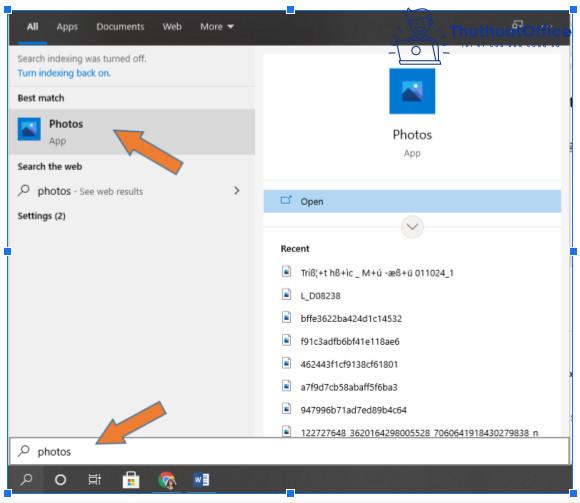Open recent file 947996b71ad7ed89b4c64

coord(353,410)
